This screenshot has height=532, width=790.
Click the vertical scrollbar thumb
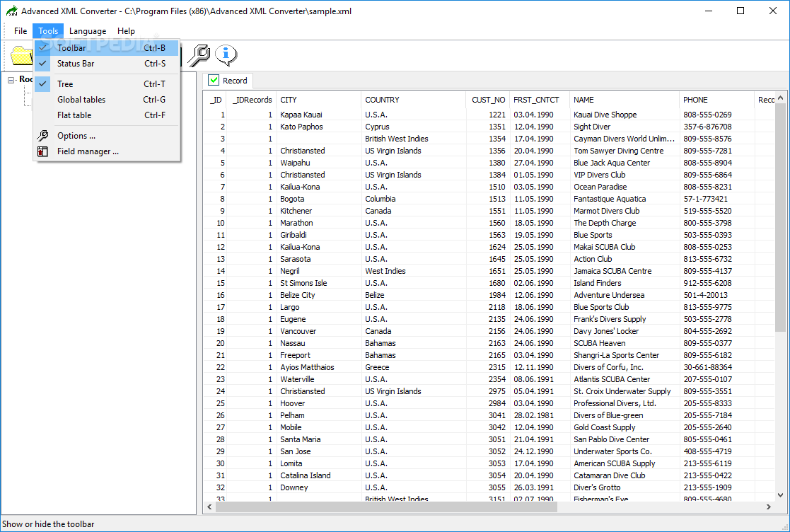pyautogui.click(x=780, y=218)
